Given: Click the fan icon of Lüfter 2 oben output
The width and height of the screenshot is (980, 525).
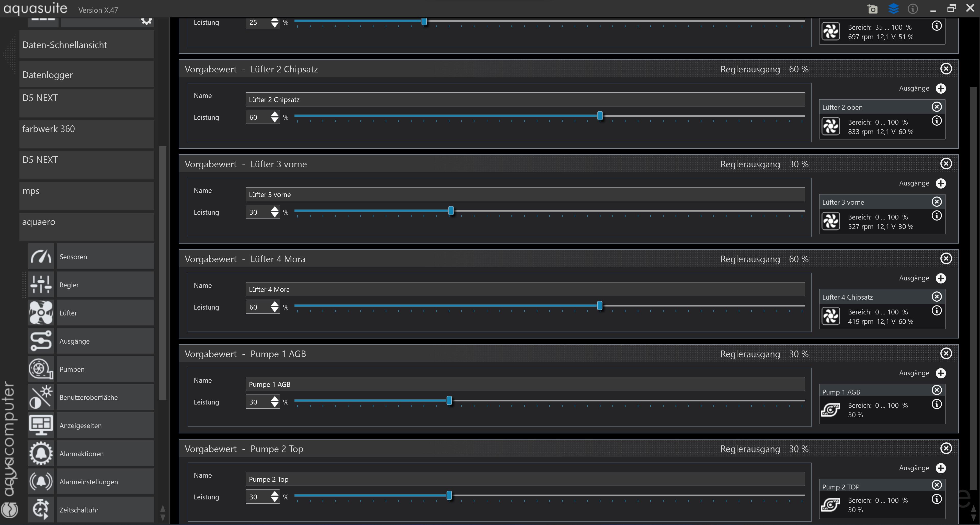Looking at the screenshot, I should pyautogui.click(x=830, y=126).
